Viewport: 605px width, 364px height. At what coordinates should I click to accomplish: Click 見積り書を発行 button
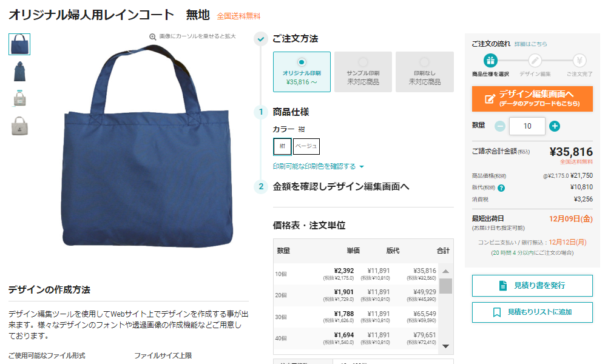(x=532, y=285)
